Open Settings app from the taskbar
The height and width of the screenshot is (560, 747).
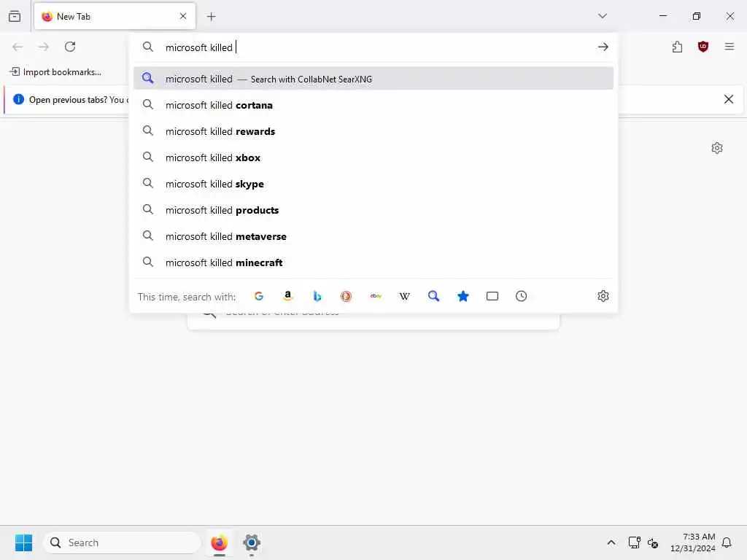(252, 542)
